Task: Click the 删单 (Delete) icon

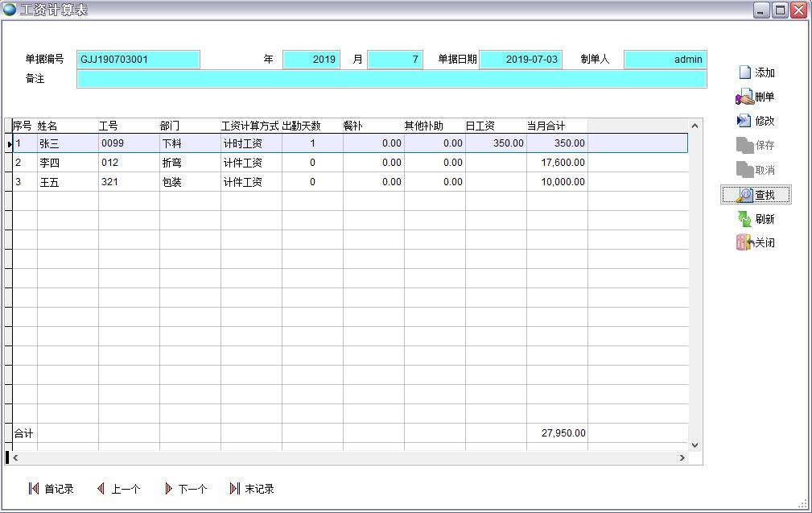Action: coord(757,97)
